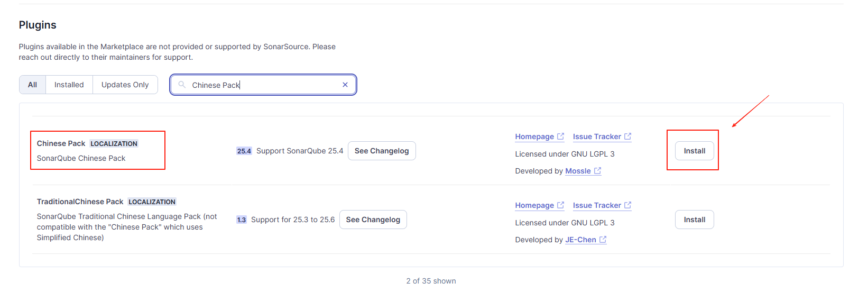Show Installed plugins only
This screenshot has width=868, height=292.
69,85
